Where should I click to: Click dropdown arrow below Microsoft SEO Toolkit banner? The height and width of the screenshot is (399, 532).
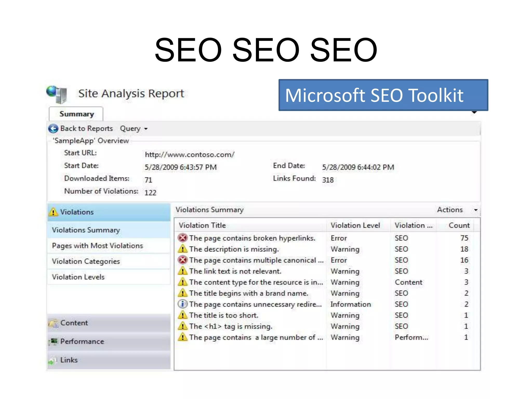(474, 112)
